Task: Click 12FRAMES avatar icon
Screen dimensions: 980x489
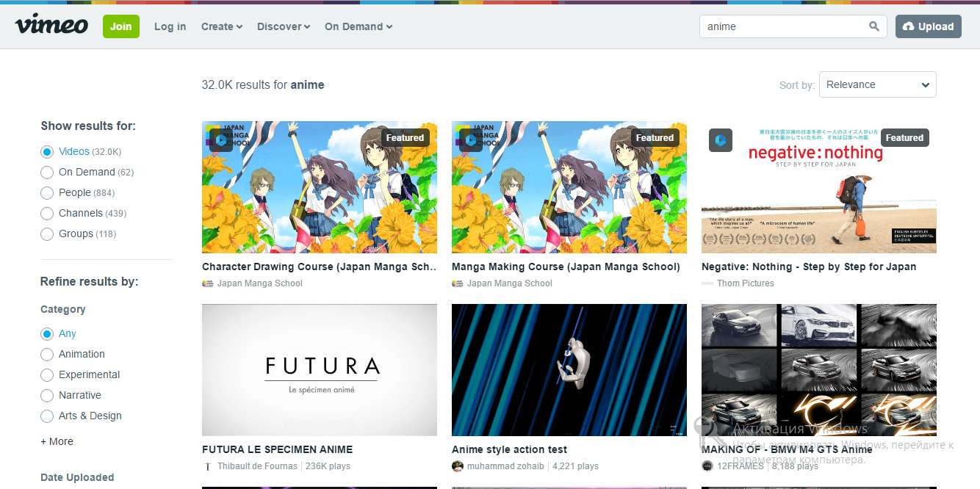Action: coord(707,466)
